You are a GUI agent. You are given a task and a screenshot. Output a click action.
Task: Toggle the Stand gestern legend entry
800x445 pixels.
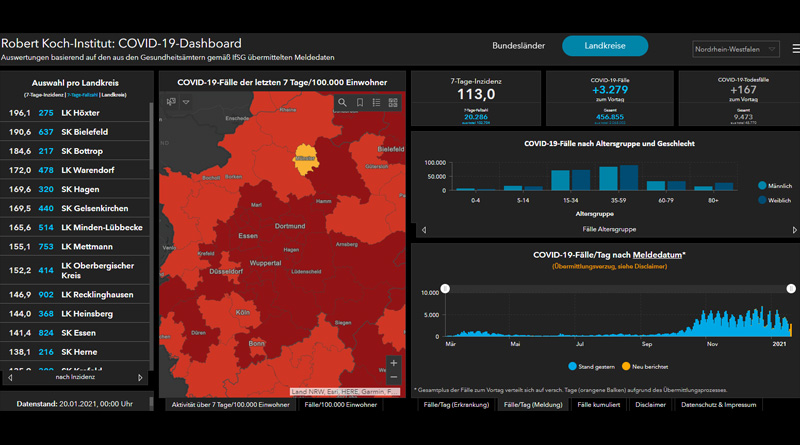coord(591,366)
